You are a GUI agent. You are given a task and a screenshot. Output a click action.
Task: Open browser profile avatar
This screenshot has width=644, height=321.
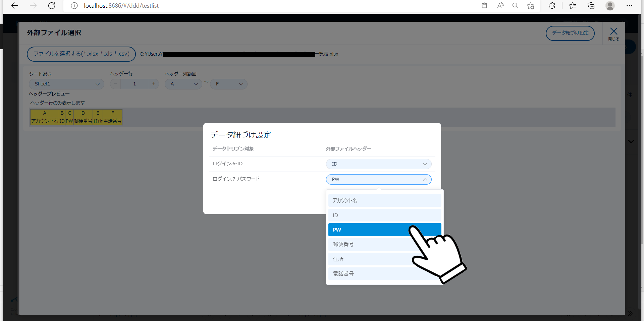[x=610, y=6]
